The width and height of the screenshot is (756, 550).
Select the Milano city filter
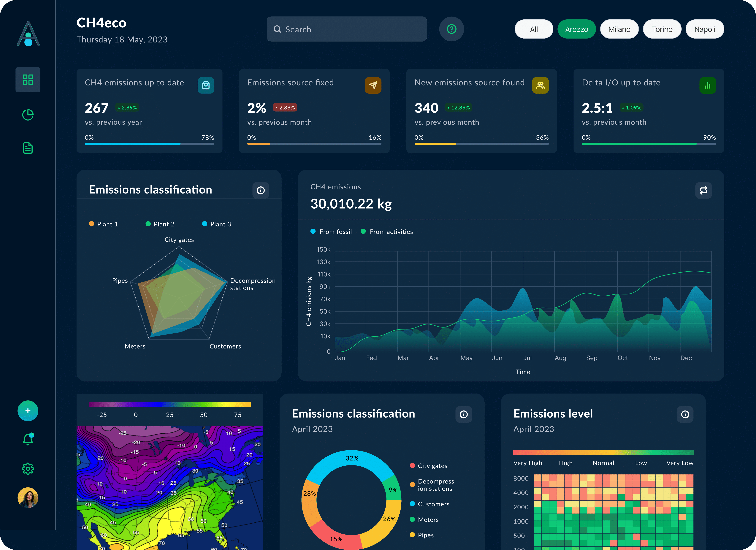(x=619, y=29)
